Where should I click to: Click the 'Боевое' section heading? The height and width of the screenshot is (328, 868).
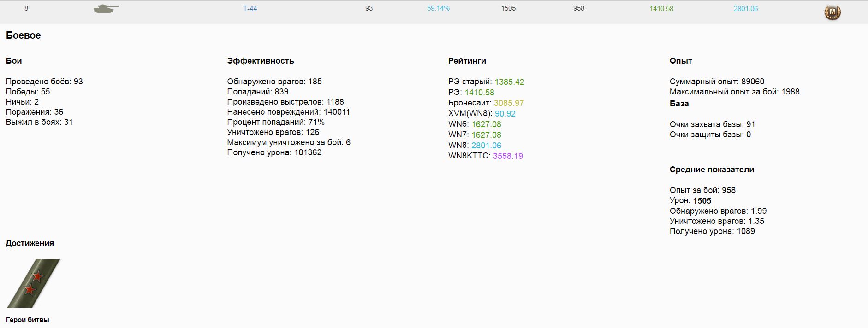(x=24, y=35)
